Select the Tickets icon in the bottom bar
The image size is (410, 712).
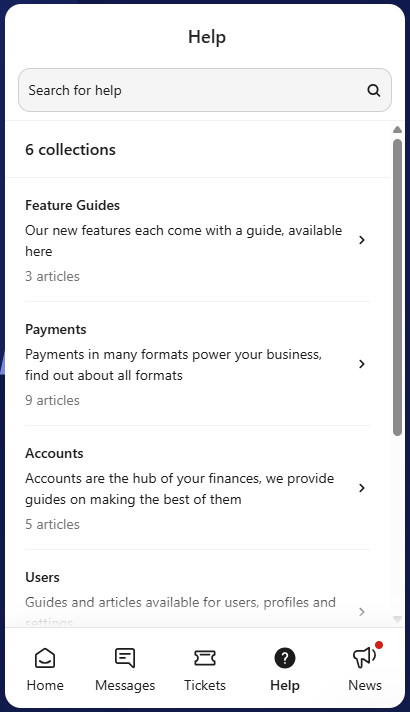205,658
